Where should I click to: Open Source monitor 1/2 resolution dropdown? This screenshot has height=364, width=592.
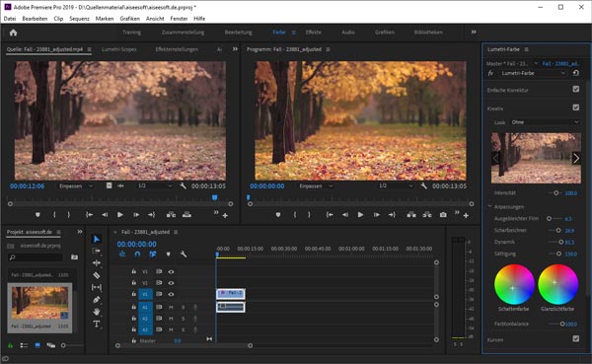[x=155, y=185]
